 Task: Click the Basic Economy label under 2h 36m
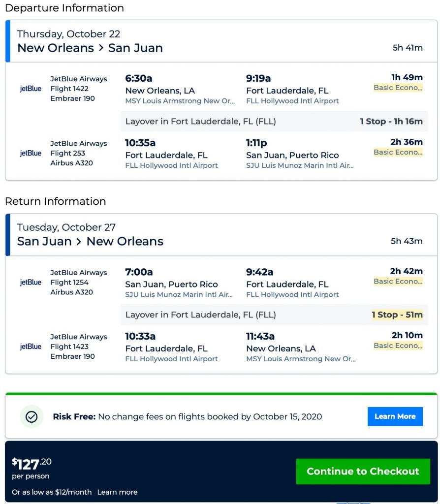[398, 152]
